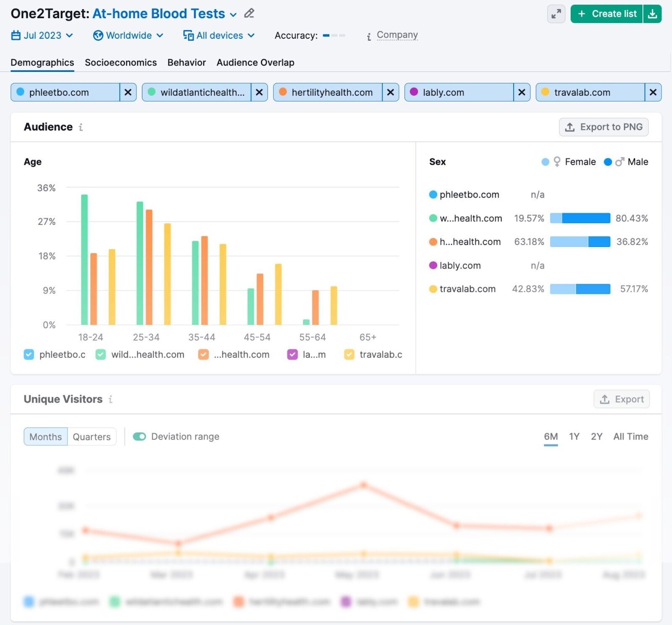Export the Audience chart to PNG

tap(604, 127)
